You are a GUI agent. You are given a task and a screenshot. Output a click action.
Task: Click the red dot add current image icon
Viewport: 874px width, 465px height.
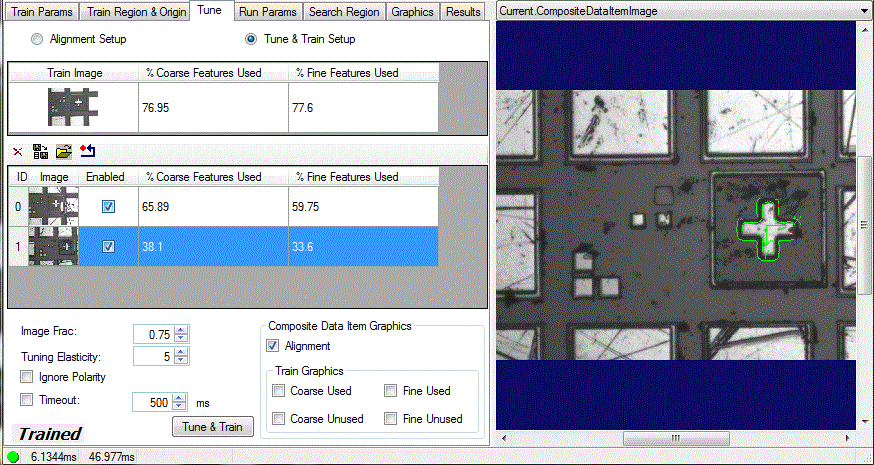88,151
